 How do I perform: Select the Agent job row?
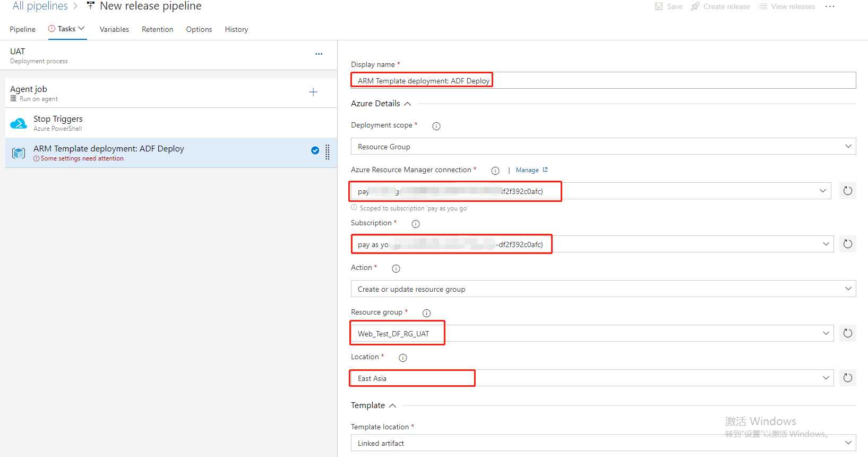click(171, 93)
